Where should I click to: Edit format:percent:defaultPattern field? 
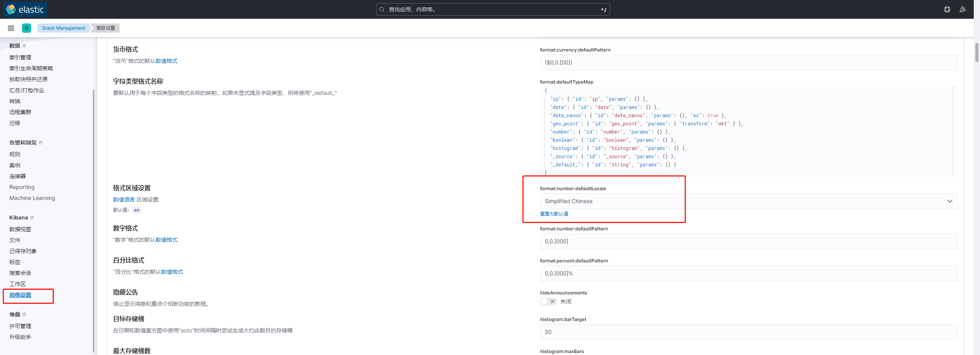[x=749, y=273]
